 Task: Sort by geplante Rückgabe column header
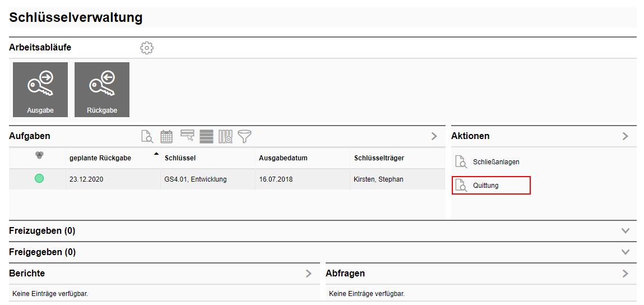pos(101,158)
